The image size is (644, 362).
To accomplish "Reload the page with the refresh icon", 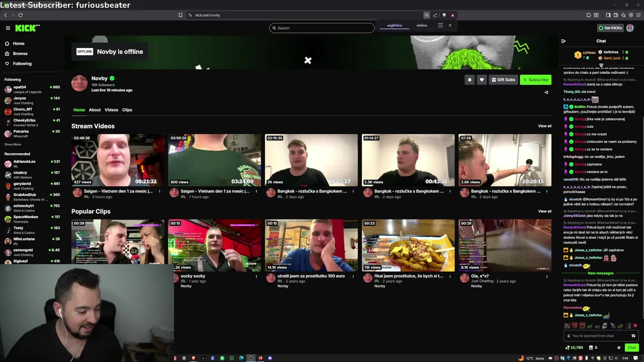I will point(21,15).
